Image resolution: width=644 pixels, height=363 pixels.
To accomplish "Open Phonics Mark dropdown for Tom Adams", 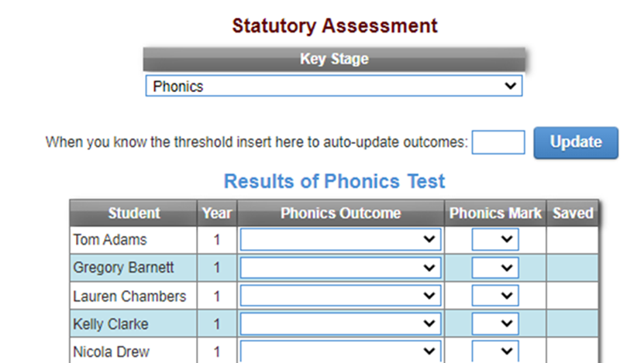I will point(495,240).
